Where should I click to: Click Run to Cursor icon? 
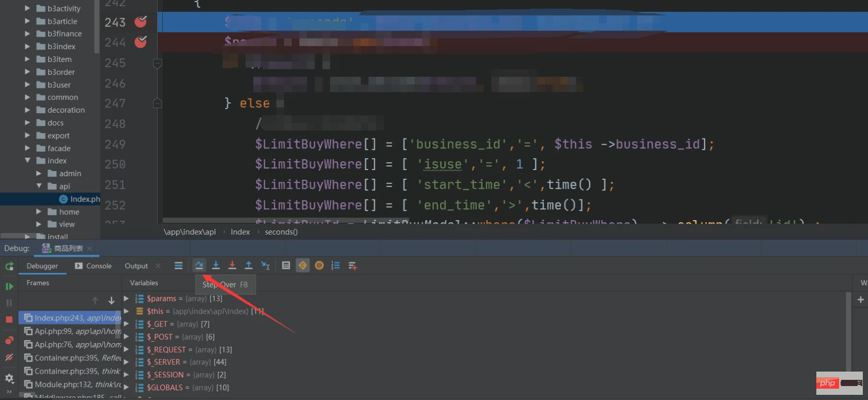click(x=266, y=266)
